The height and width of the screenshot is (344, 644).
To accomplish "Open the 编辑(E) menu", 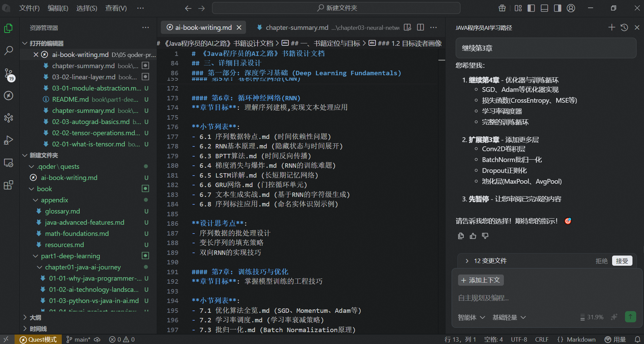I will coord(58,8).
